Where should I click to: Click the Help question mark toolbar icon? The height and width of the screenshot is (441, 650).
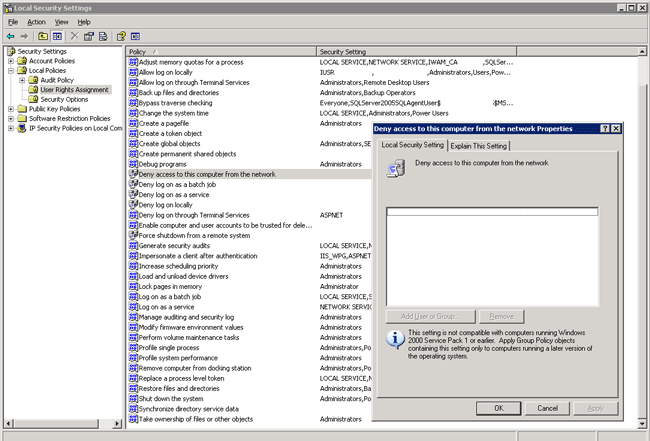click(x=121, y=36)
